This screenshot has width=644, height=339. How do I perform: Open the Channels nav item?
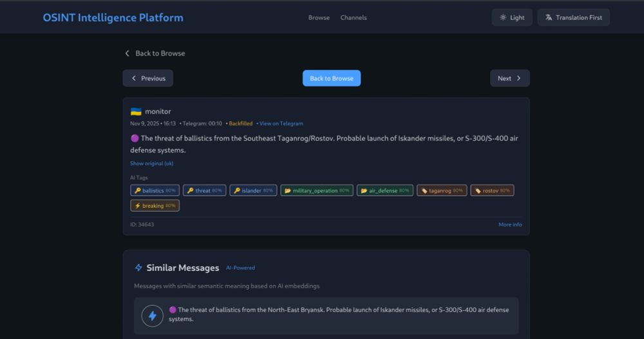point(353,17)
